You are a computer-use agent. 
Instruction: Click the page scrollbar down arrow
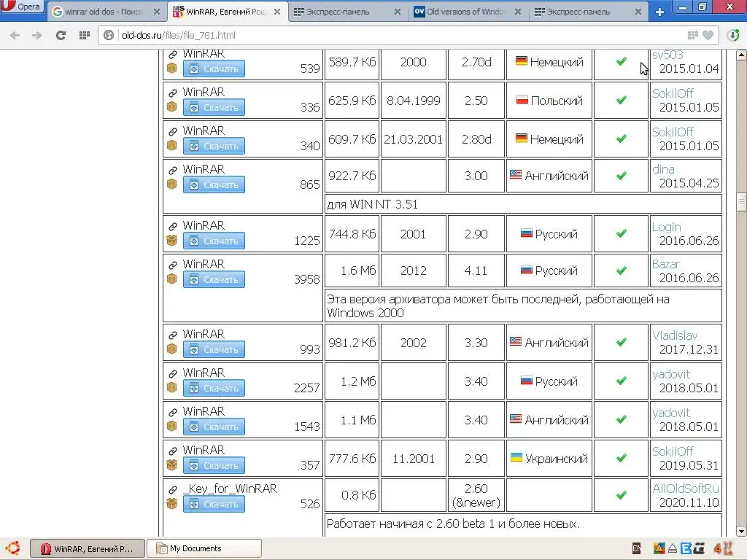click(741, 531)
